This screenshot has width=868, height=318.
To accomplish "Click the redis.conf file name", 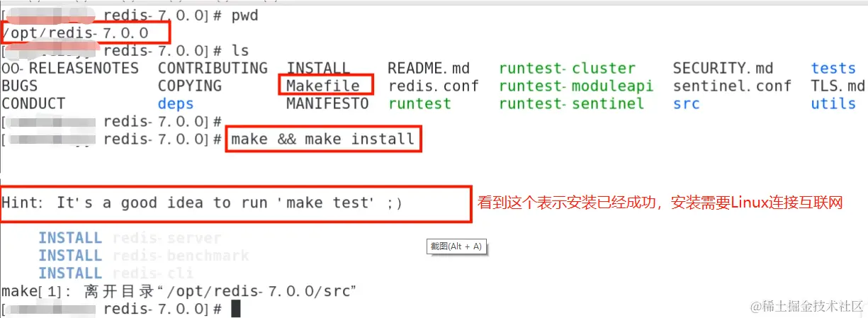I will coord(434,86).
